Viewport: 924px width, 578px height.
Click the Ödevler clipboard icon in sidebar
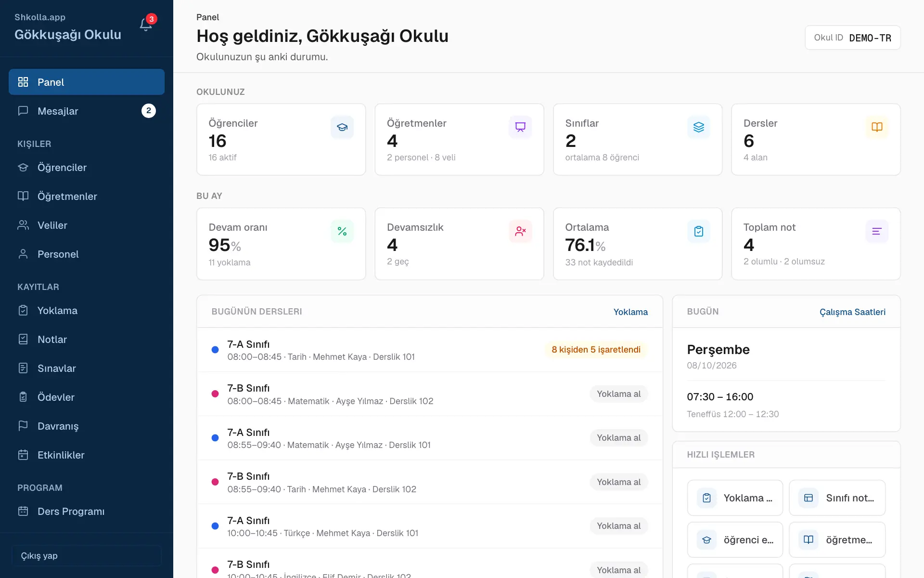[23, 397]
